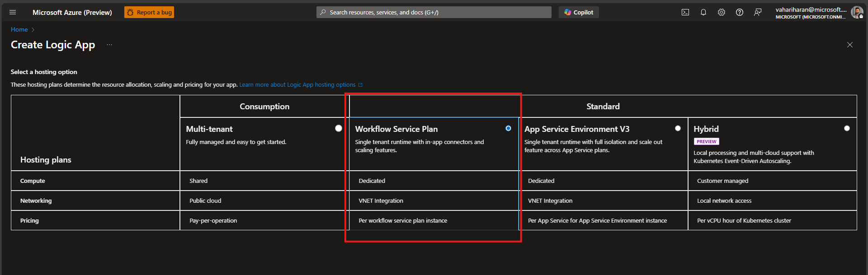Open the portal hamburger menu
The image size is (868, 275).
point(13,13)
